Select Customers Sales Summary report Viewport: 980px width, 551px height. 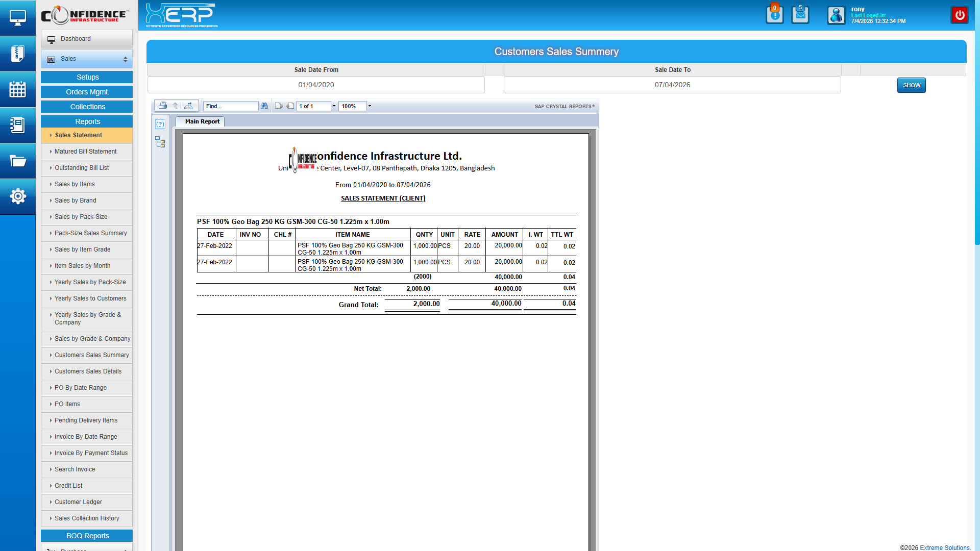(91, 355)
